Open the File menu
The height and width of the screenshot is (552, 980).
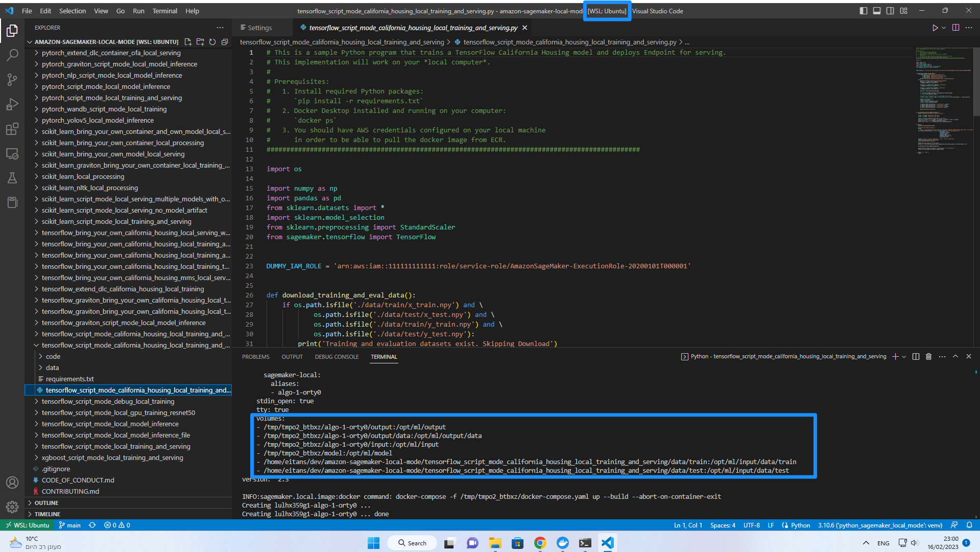pyautogui.click(x=27, y=11)
